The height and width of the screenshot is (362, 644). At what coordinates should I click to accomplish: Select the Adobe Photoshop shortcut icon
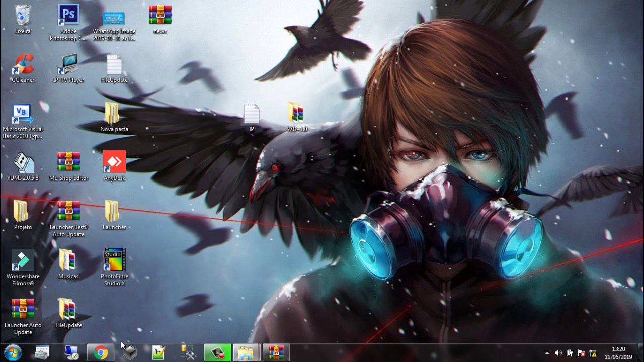click(x=68, y=15)
